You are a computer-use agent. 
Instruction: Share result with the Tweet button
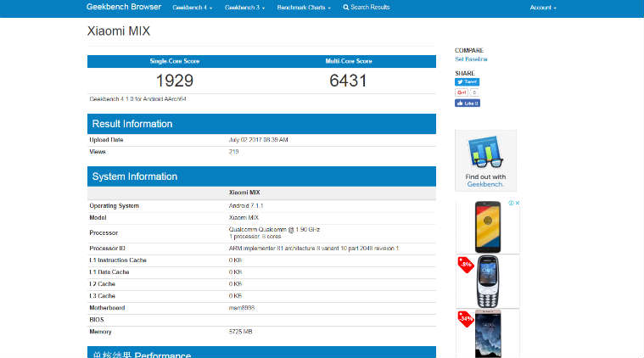(x=467, y=81)
